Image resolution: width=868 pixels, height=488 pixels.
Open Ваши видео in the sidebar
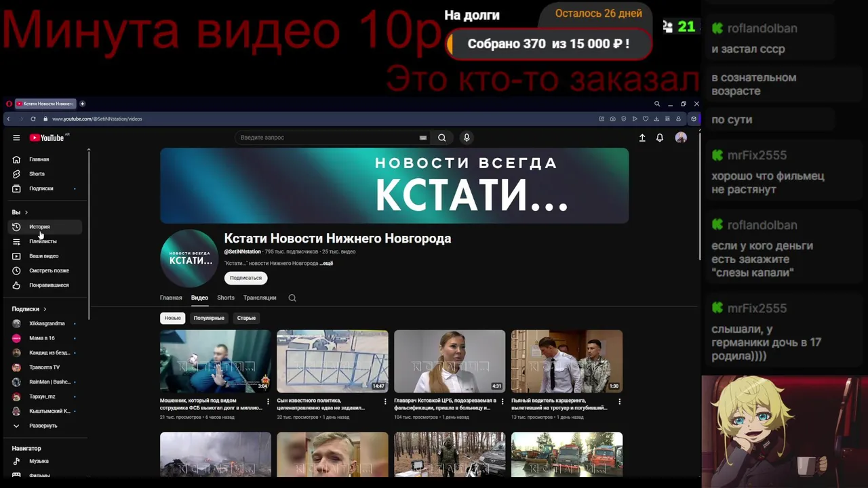click(46, 256)
